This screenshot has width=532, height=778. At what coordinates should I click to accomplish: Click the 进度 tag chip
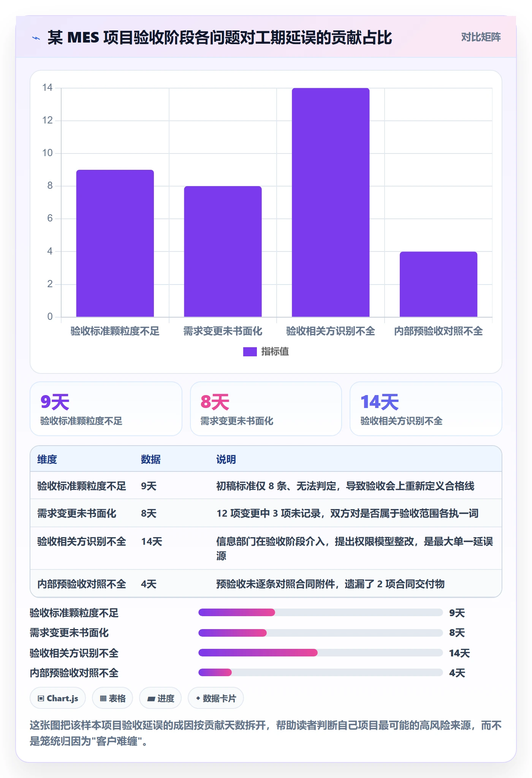(160, 698)
